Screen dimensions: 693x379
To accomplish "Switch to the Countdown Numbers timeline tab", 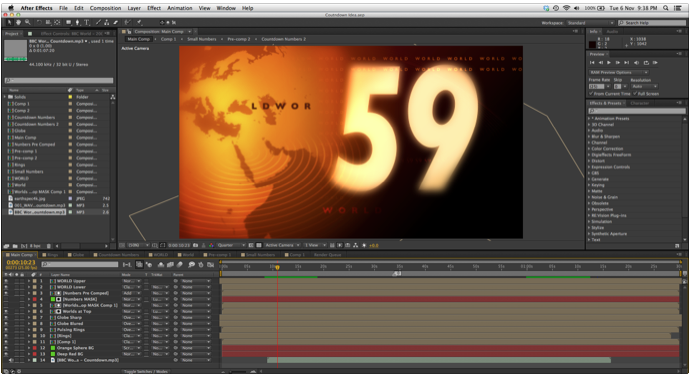I will pyautogui.click(x=118, y=255).
